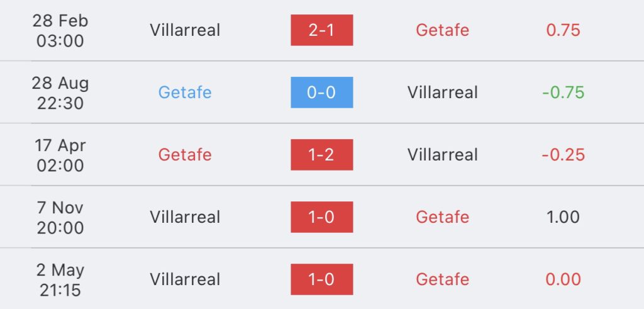Viewport: 644px width, 309px height.
Task: Open the 1-0 score of 2 May match
Action: tap(321, 279)
